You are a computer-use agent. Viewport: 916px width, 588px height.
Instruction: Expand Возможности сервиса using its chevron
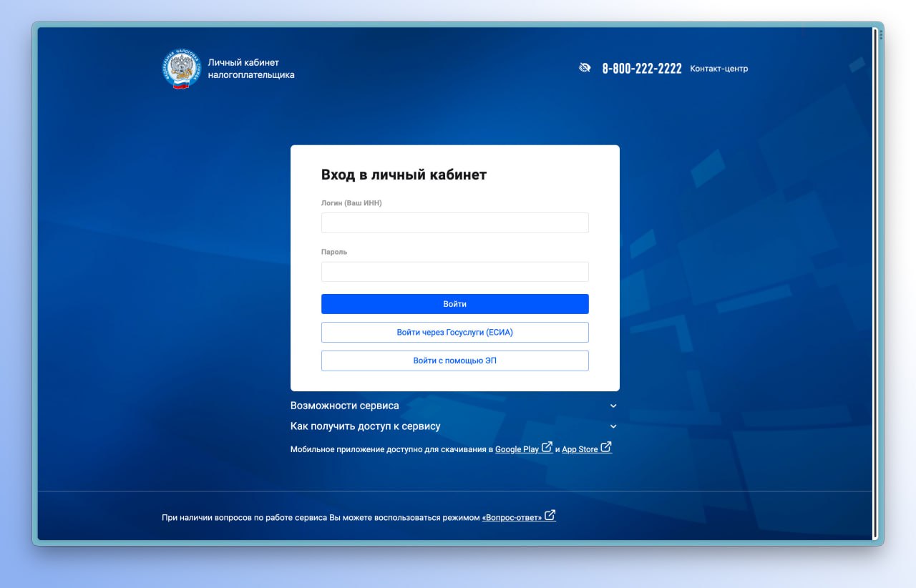coord(613,406)
